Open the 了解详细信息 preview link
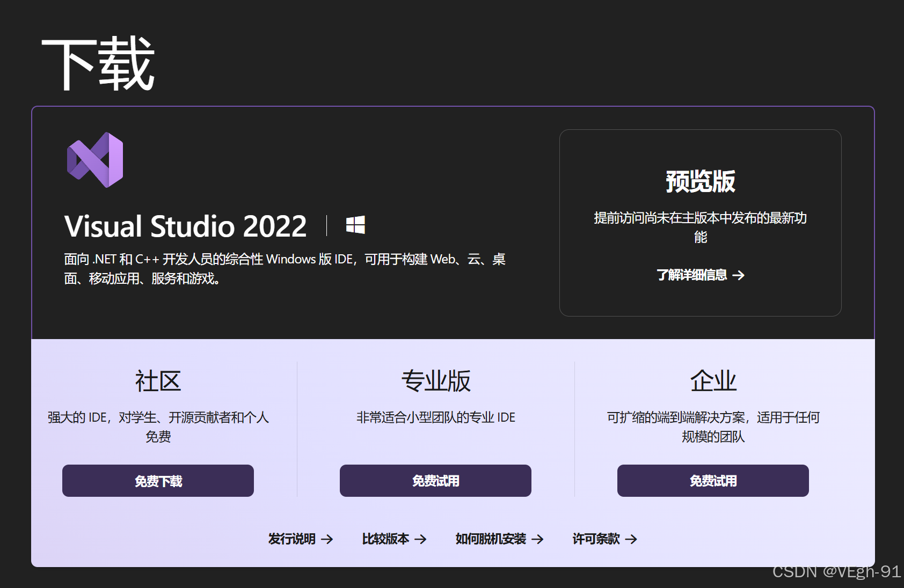 [701, 275]
